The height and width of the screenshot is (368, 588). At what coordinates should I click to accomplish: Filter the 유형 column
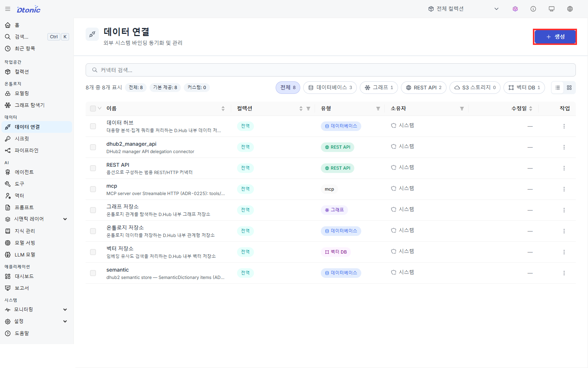tap(378, 109)
